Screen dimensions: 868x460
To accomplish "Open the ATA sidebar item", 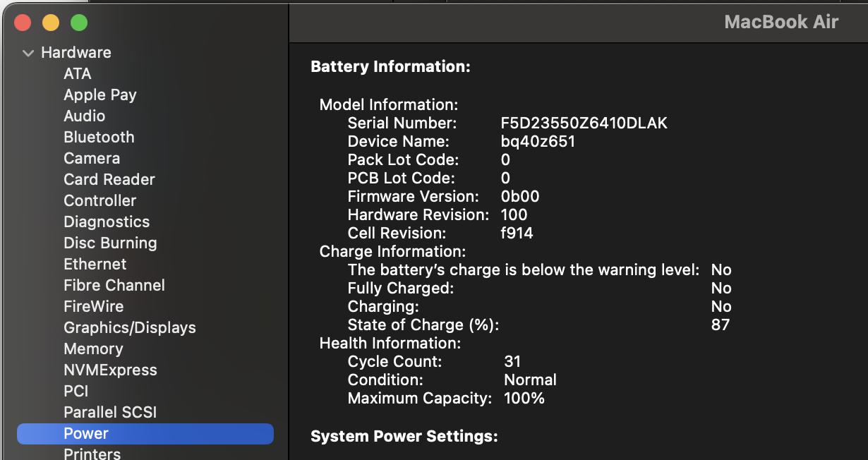I will coord(78,73).
